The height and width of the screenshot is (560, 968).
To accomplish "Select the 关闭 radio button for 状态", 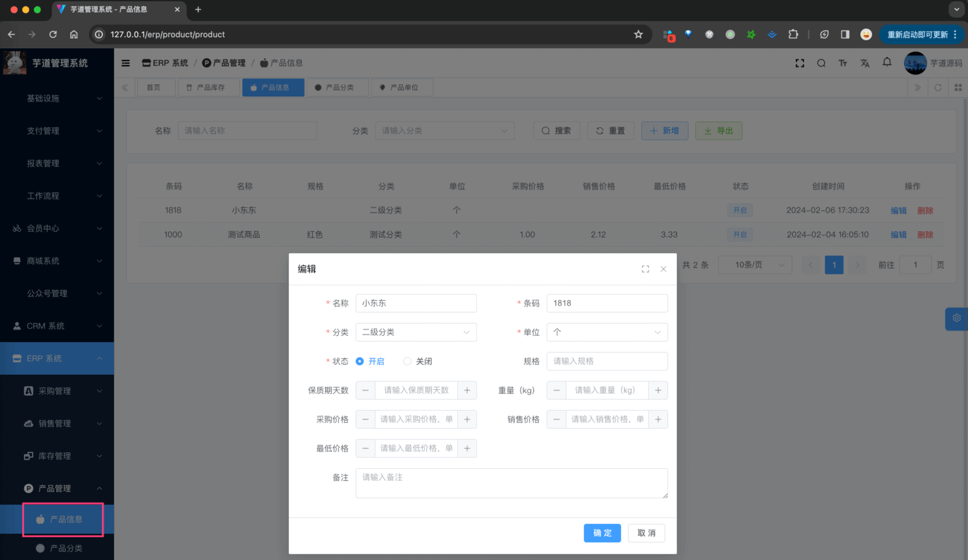I will [407, 361].
